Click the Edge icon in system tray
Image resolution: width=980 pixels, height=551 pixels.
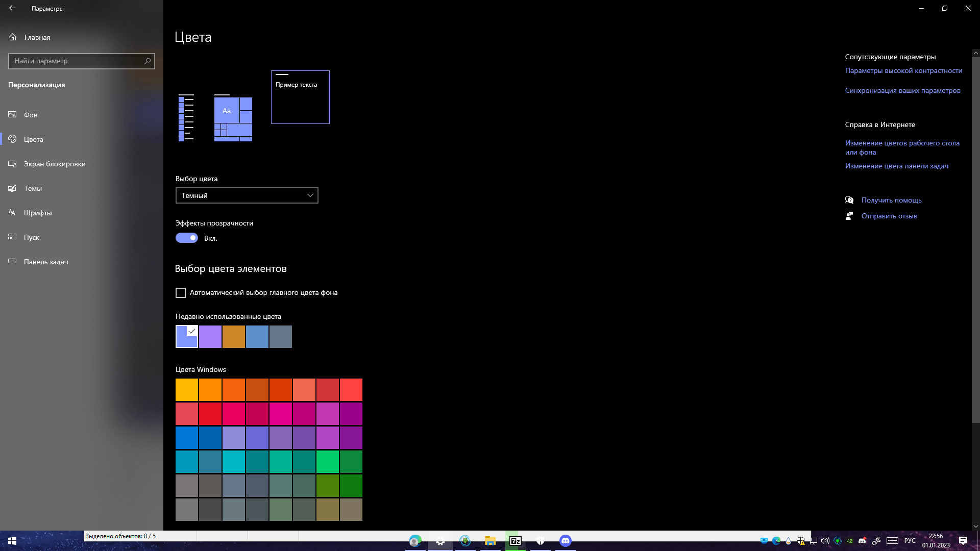pyautogui.click(x=776, y=541)
